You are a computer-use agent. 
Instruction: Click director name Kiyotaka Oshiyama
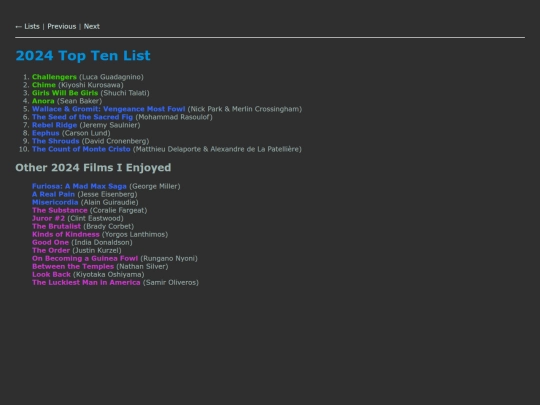(x=108, y=274)
